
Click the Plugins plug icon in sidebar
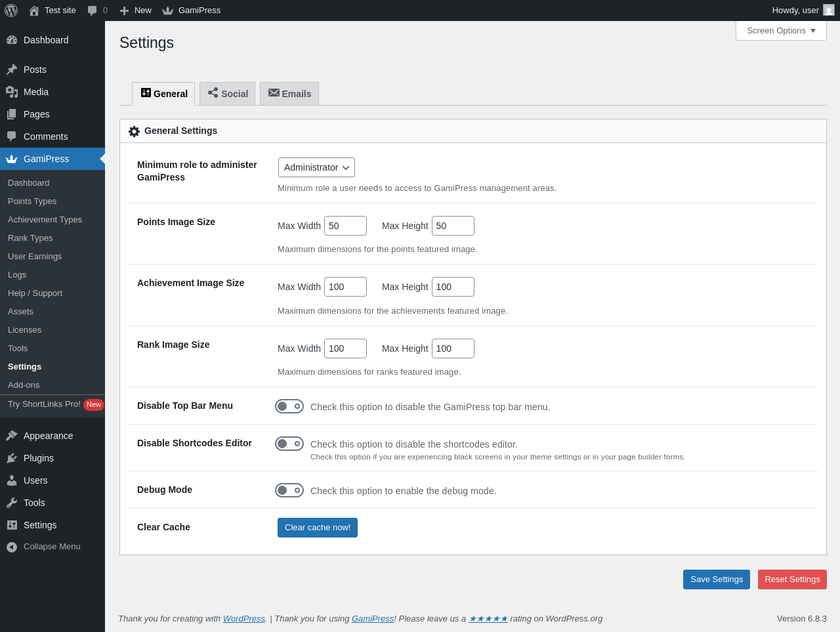[12, 458]
